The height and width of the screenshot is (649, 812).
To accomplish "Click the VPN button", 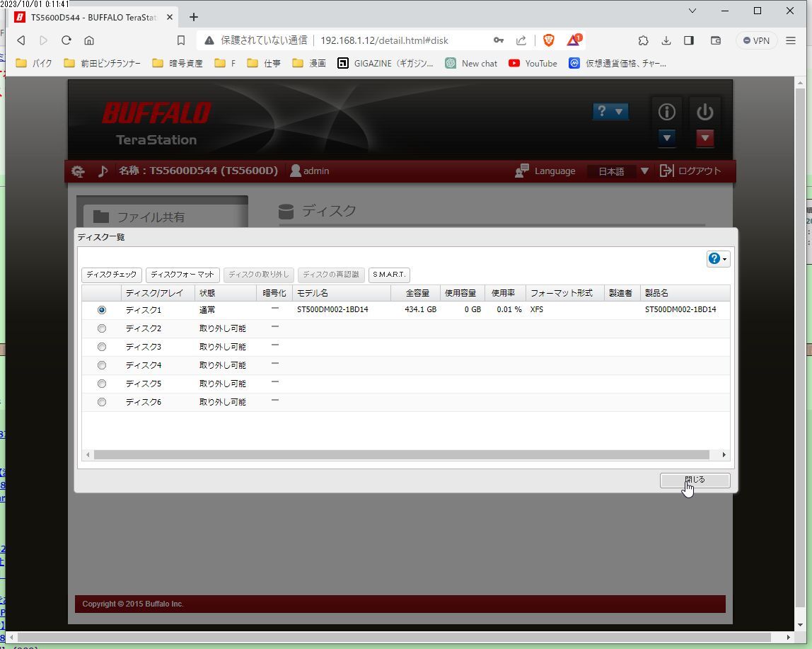I will 757,40.
